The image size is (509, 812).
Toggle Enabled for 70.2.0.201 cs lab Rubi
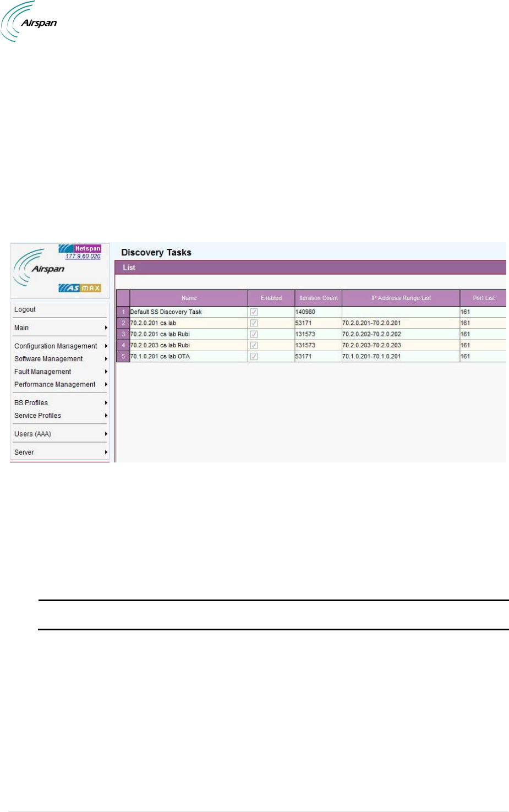[254, 334]
